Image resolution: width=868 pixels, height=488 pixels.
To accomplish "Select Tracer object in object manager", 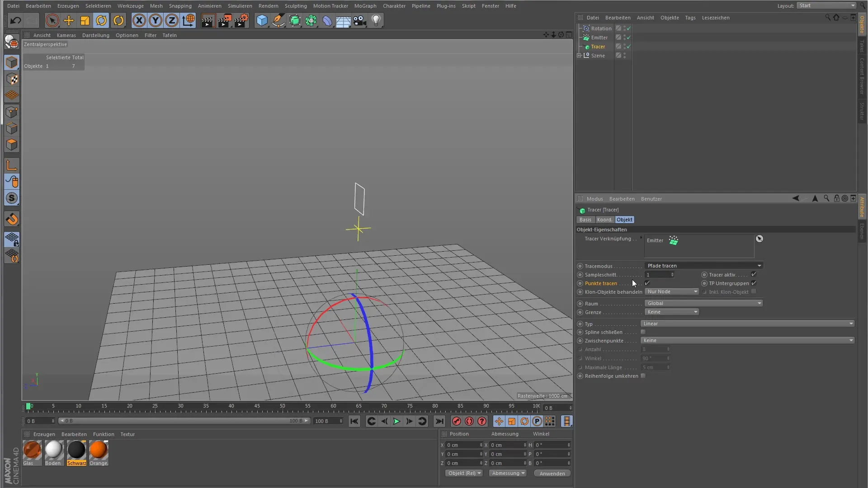I will pos(598,47).
